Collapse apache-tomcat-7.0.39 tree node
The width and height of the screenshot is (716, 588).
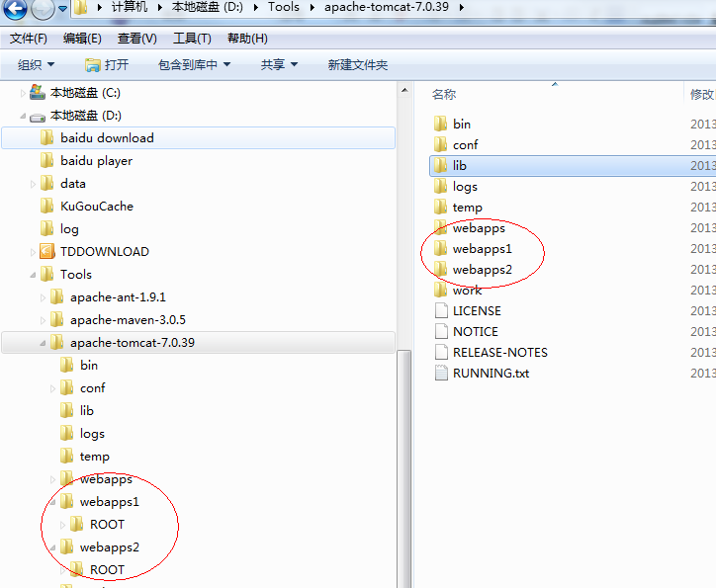coord(43,343)
